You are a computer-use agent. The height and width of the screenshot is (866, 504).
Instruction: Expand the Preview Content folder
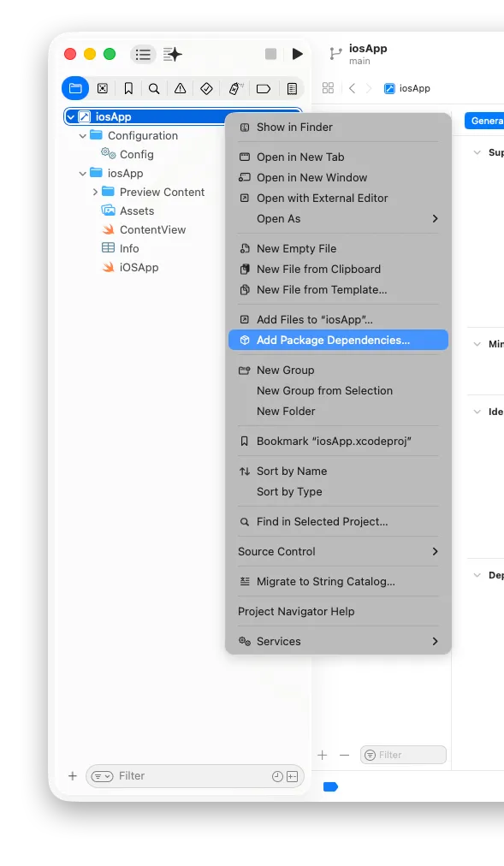pos(94,192)
